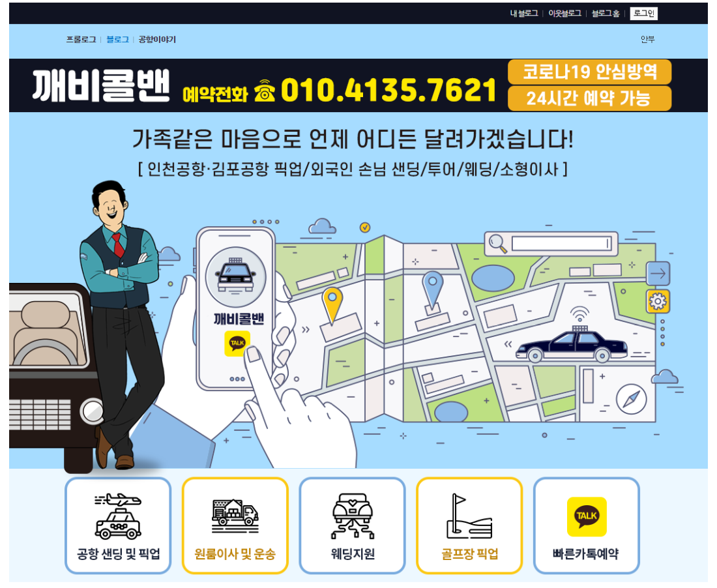Open the 내블로그 link

click(523, 13)
